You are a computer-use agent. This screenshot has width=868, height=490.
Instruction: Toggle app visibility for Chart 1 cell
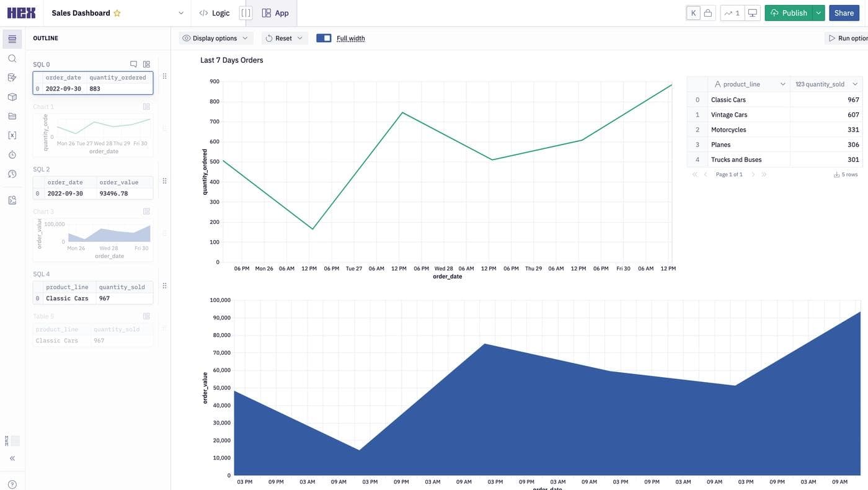click(146, 107)
